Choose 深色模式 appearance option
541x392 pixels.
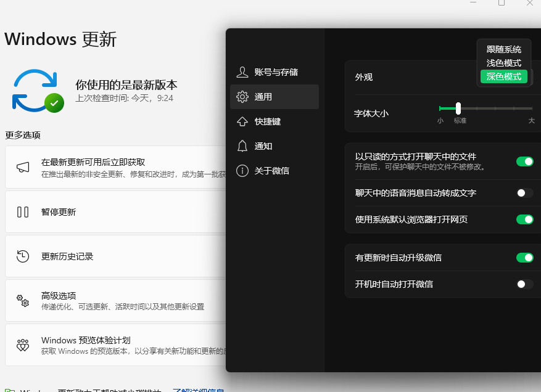(x=504, y=76)
